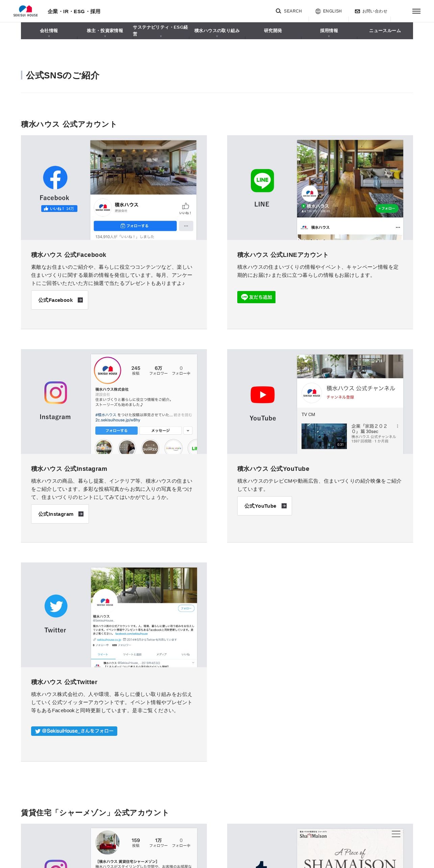Click arrow icon on 公式Facebook button

click(80, 300)
